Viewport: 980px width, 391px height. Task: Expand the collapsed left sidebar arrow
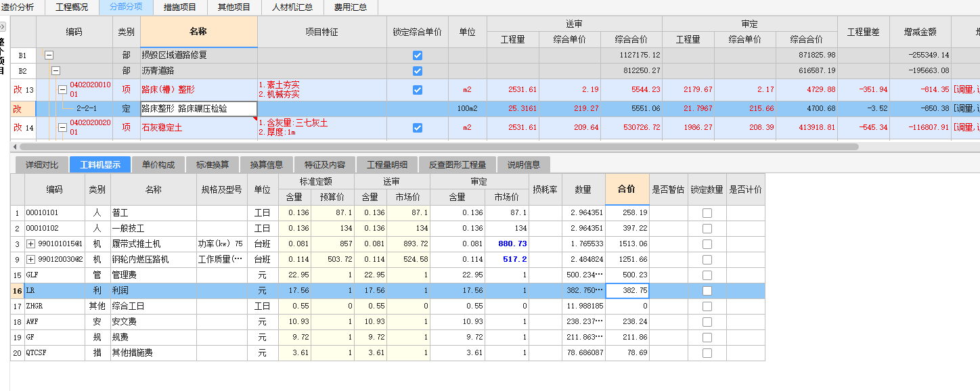point(3,27)
